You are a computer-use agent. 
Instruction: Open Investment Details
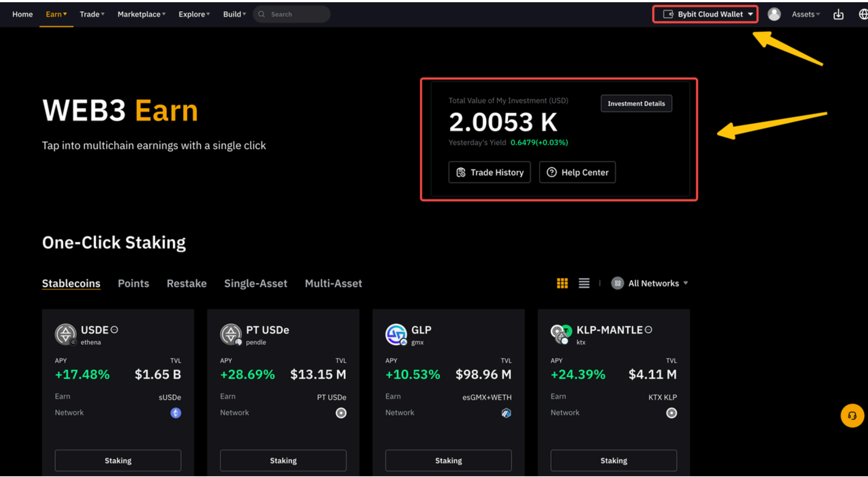(636, 104)
